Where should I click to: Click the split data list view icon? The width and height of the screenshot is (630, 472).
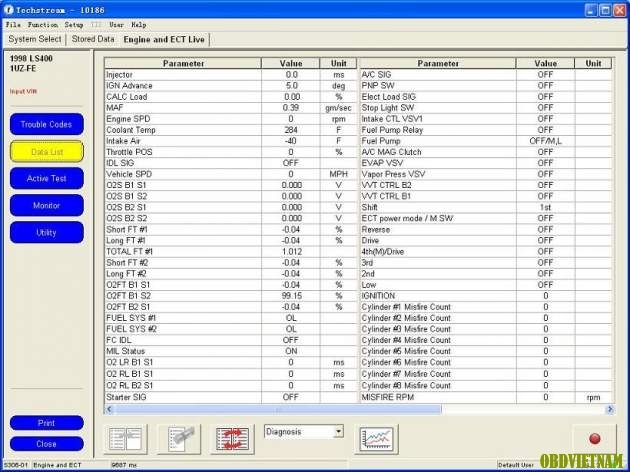126,439
